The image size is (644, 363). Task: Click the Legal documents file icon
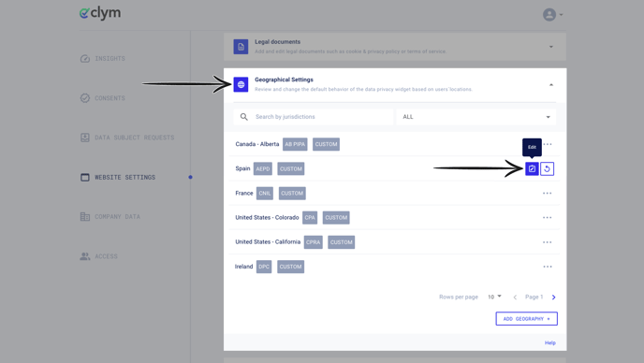[241, 47]
